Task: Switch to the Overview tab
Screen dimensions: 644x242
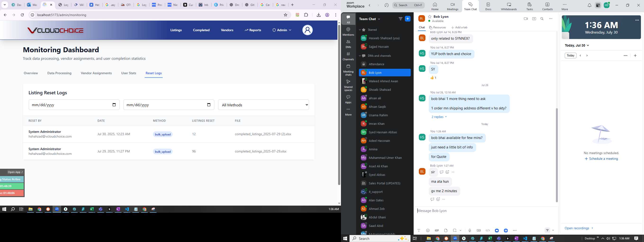Action: click(x=31, y=73)
